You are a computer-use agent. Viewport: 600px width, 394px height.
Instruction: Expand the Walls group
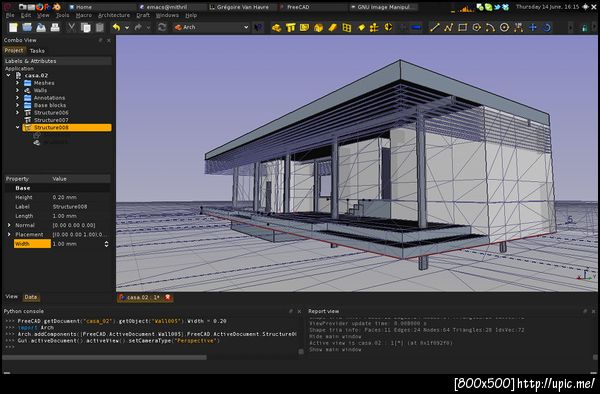(17, 90)
